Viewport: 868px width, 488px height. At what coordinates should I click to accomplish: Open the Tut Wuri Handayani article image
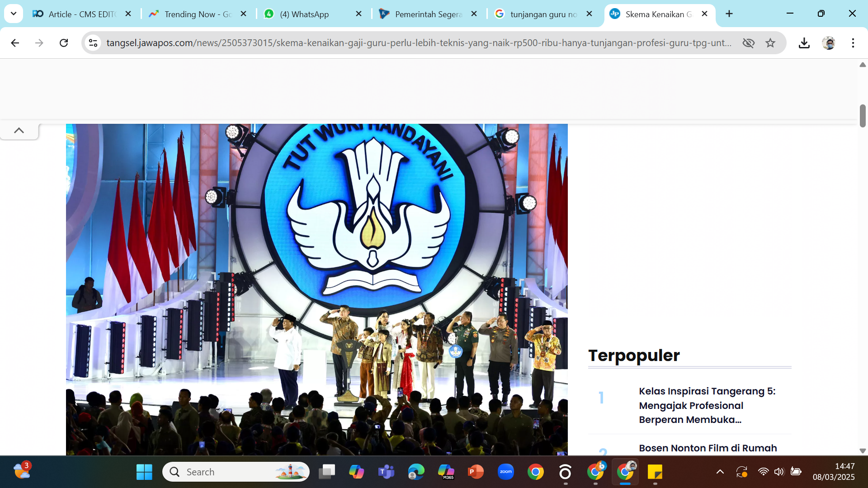(x=316, y=289)
